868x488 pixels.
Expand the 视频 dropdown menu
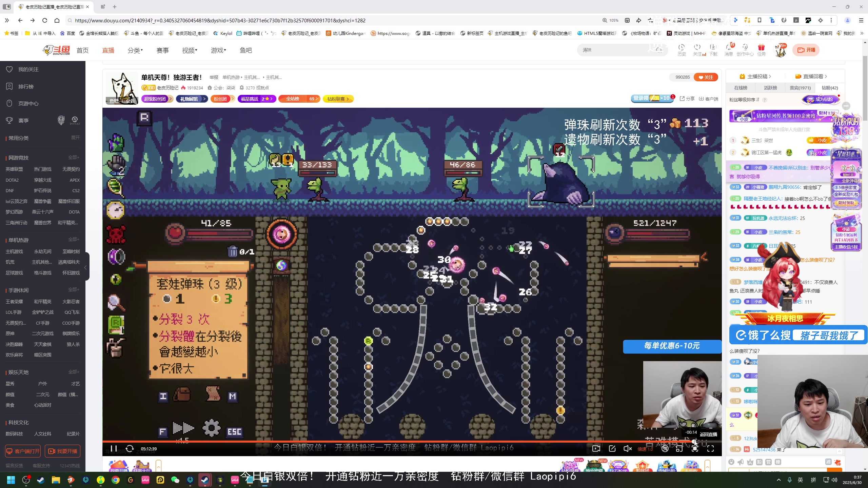[190, 50]
